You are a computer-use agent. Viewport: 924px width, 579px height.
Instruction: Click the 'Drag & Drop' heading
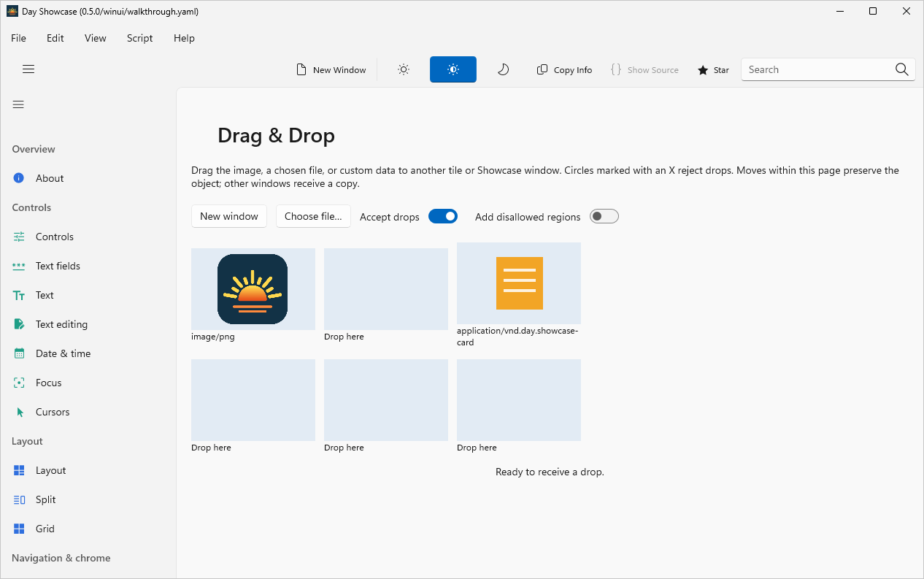[x=276, y=135]
